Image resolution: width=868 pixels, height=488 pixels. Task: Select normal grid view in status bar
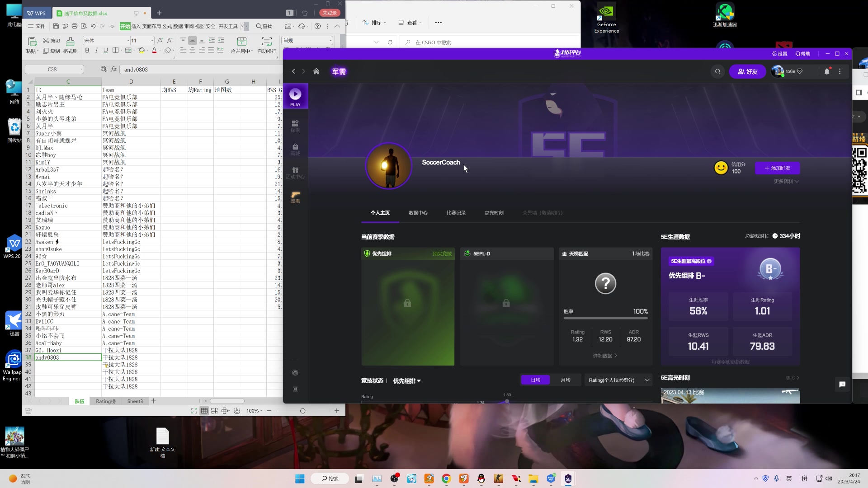pyautogui.click(x=204, y=411)
